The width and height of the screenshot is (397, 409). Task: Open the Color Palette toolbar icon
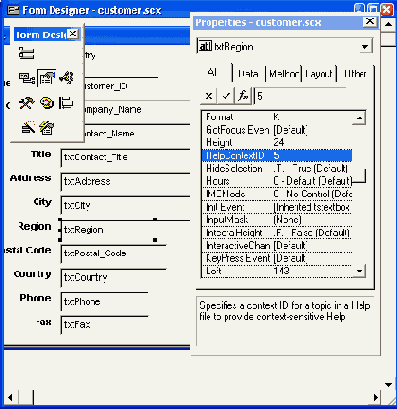47,103
